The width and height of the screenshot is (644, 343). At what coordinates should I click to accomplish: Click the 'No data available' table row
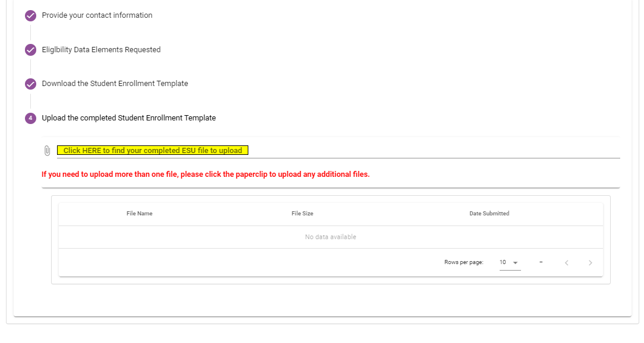pyautogui.click(x=331, y=237)
